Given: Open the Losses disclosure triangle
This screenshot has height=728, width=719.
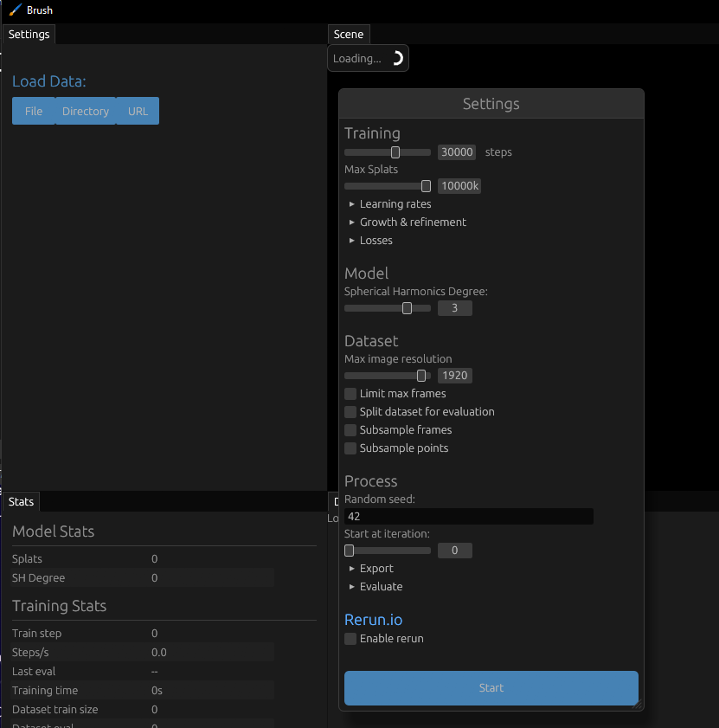Looking at the screenshot, I should [370, 240].
